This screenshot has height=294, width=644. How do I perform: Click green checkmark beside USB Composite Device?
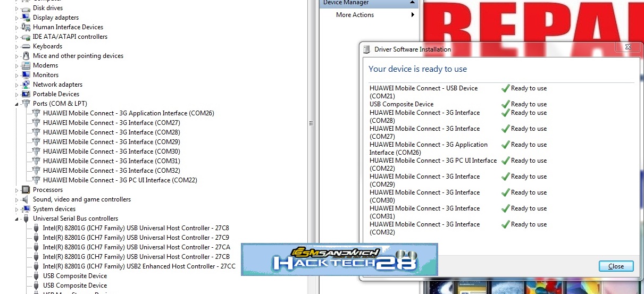click(x=506, y=104)
